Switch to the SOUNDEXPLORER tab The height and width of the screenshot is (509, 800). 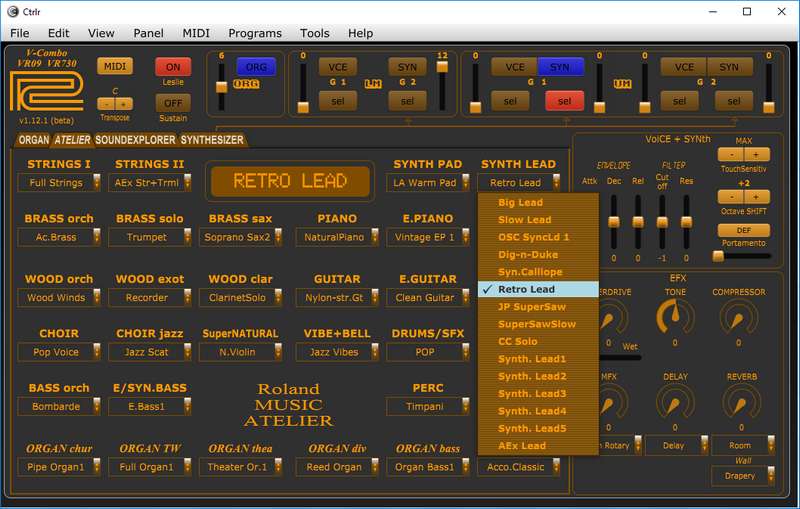tap(135, 140)
